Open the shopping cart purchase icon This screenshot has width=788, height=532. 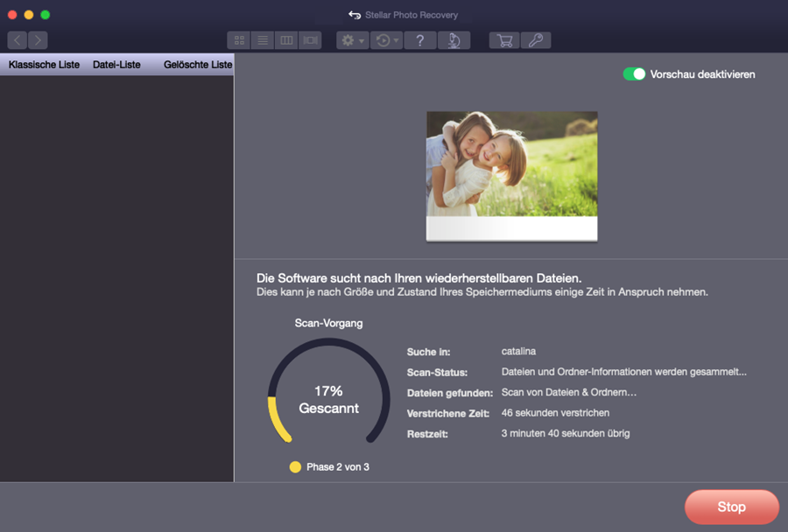coord(504,40)
